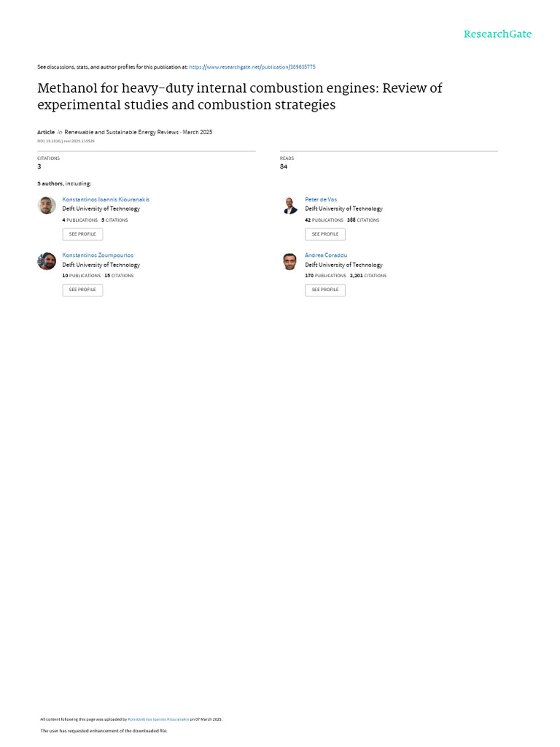Click the citations count number 3

tap(39, 166)
